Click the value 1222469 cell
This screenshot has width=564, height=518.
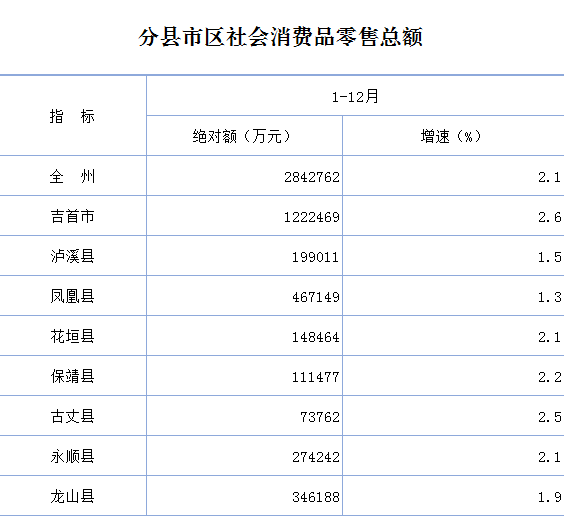pos(244,216)
